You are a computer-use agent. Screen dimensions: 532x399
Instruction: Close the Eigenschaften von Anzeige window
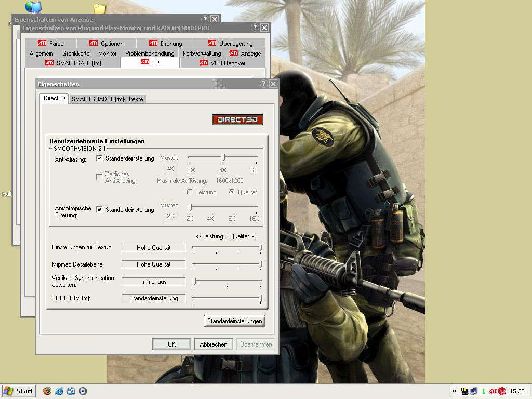coord(215,19)
